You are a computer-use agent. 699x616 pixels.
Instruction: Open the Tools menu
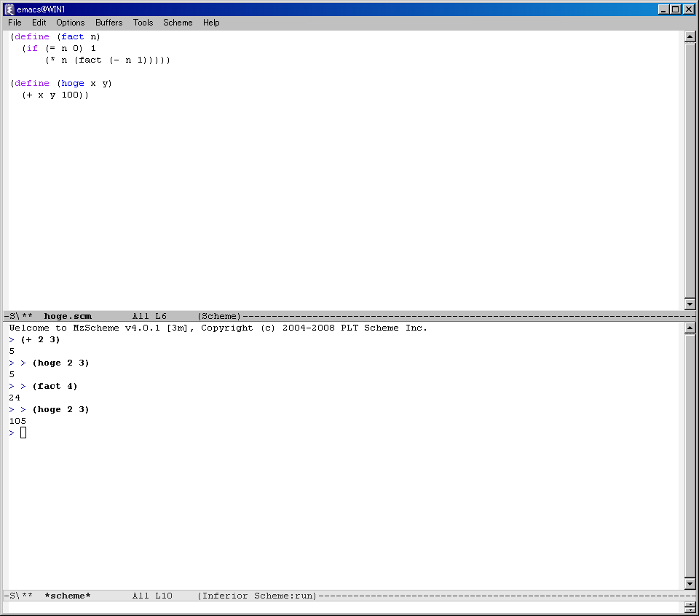pyautogui.click(x=143, y=23)
